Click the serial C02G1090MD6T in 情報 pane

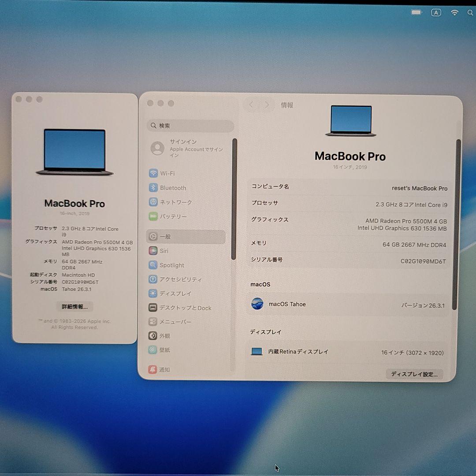click(x=423, y=261)
